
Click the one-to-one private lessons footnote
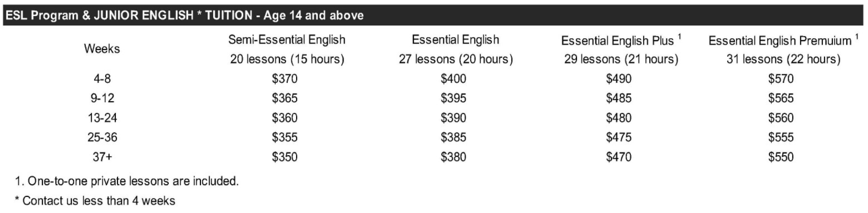(x=127, y=181)
